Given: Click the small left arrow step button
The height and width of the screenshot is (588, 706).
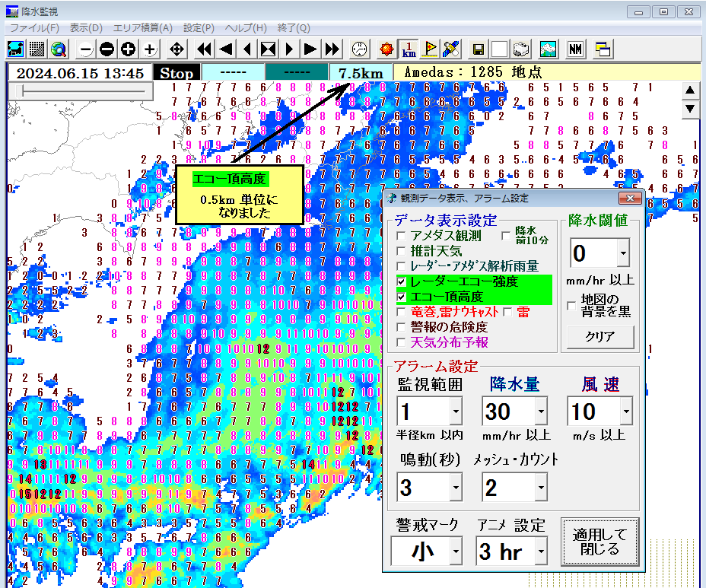Looking at the screenshot, I should click(246, 49).
